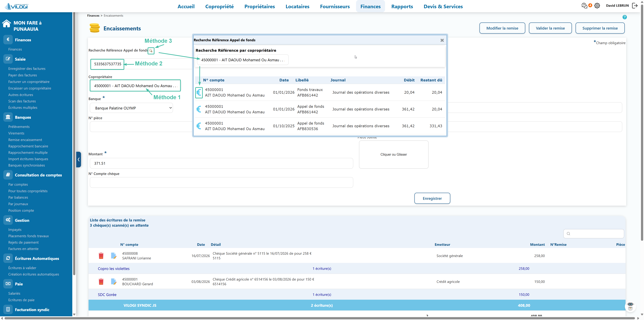Click the Montant input field

(221, 163)
